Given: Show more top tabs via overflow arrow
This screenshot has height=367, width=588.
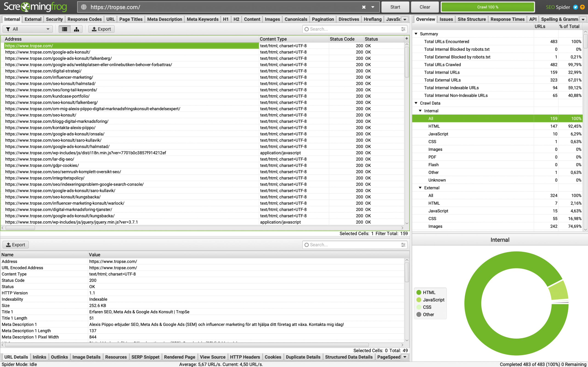Looking at the screenshot, I should coord(405,20).
